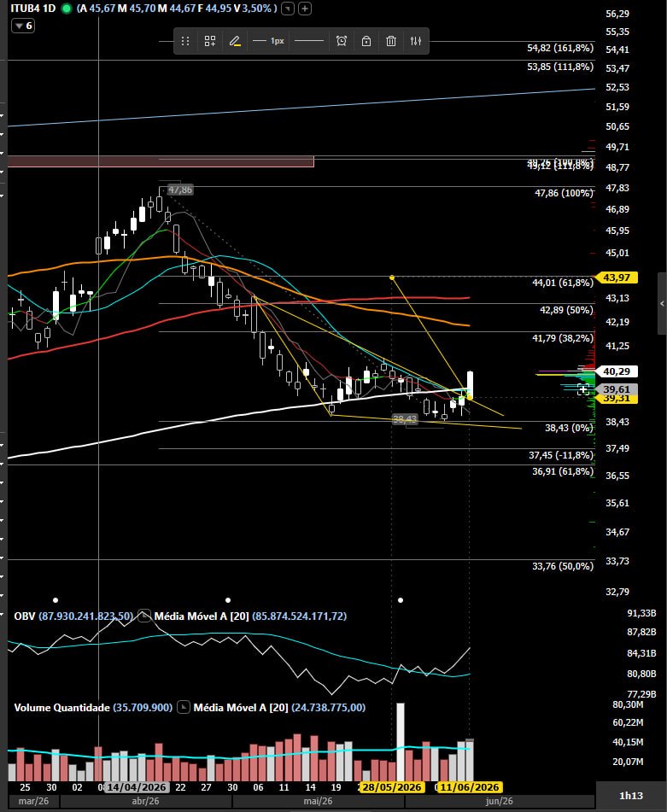
Task: Open the corner menu next to quote values
Action: pos(288,9)
